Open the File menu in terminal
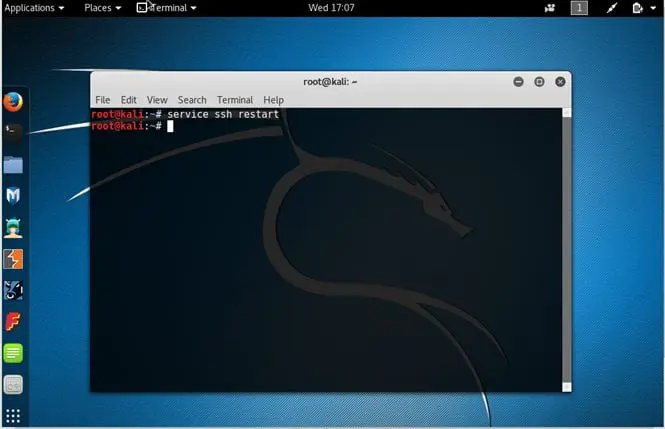 coord(103,100)
